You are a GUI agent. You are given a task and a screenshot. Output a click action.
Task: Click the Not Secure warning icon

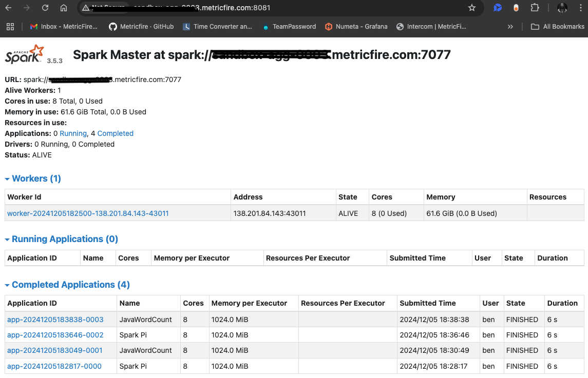86,8
